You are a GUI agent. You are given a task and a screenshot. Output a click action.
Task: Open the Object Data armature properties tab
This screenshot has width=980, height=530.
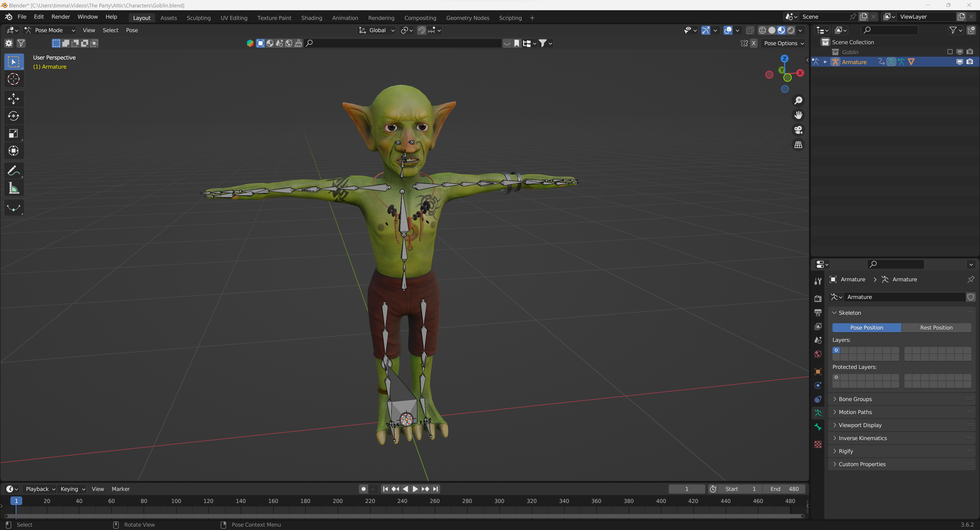[818, 413]
